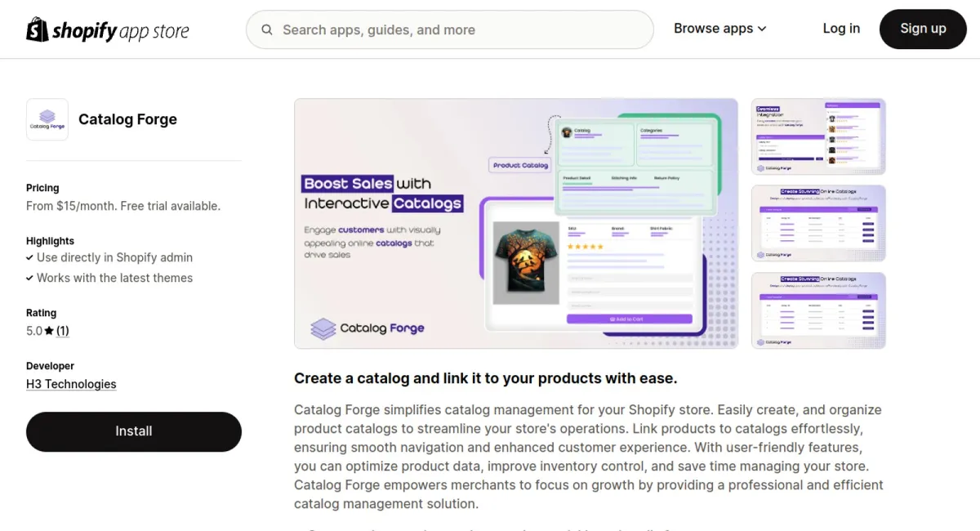Screen dimensions: 980x531
Task: Select the Seamless Integration thumbnail
Action: pos(818,136)
